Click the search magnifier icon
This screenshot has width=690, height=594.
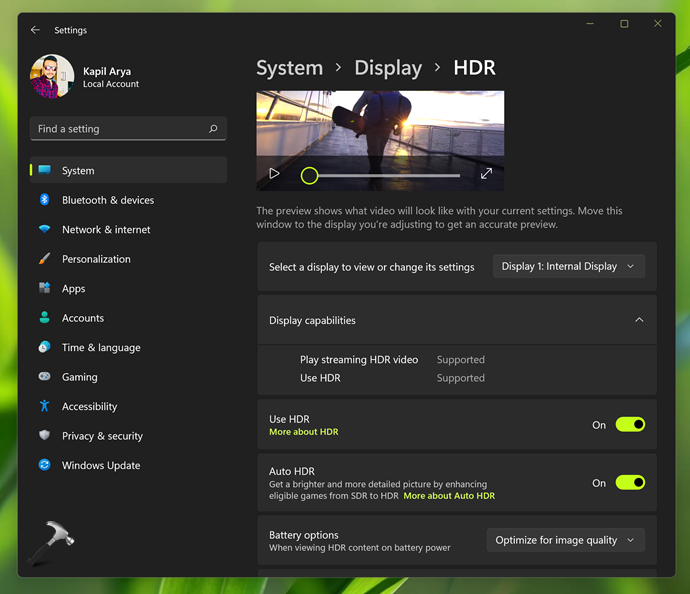213,129
